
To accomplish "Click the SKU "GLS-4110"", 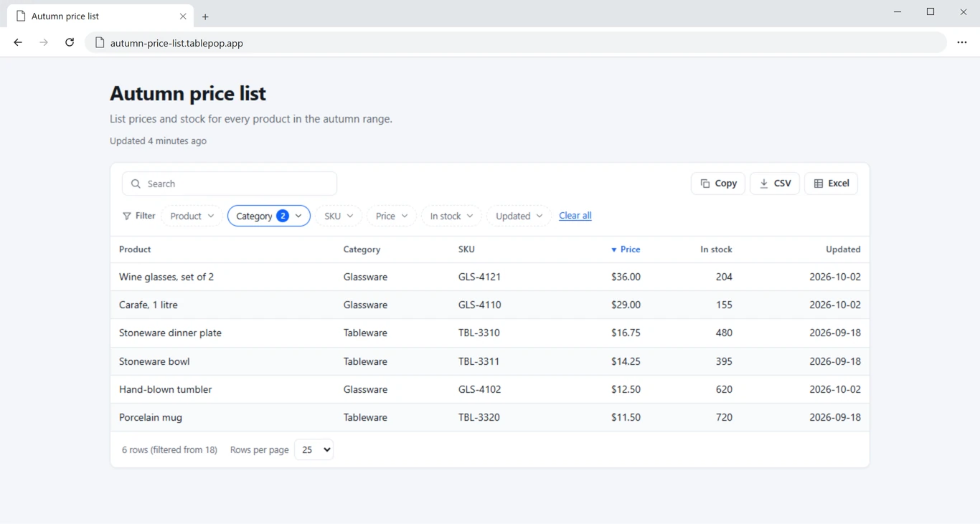I will (x=479, y=305).
